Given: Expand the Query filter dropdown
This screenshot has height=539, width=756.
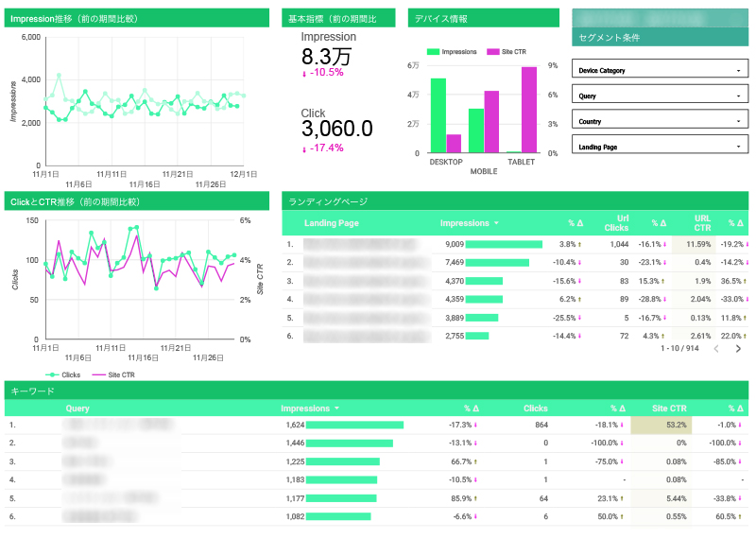Looking at the screenshot, I should 660,96.
